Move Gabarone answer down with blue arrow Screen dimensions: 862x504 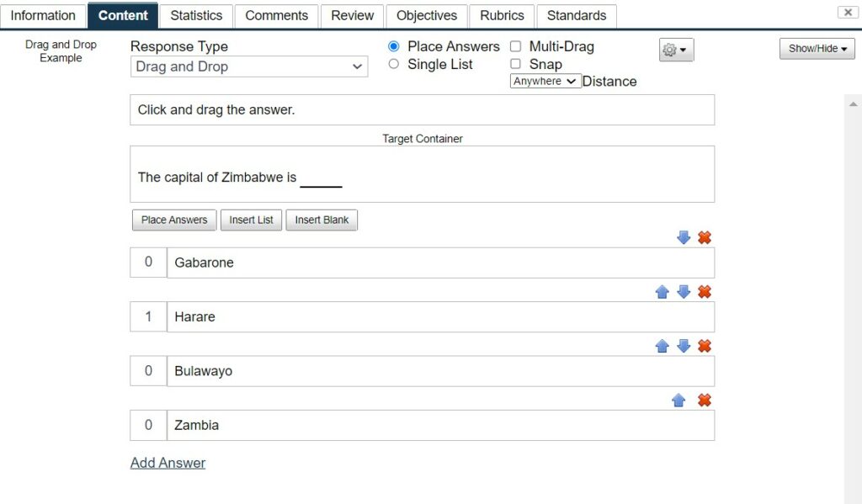tap(684, 237)
